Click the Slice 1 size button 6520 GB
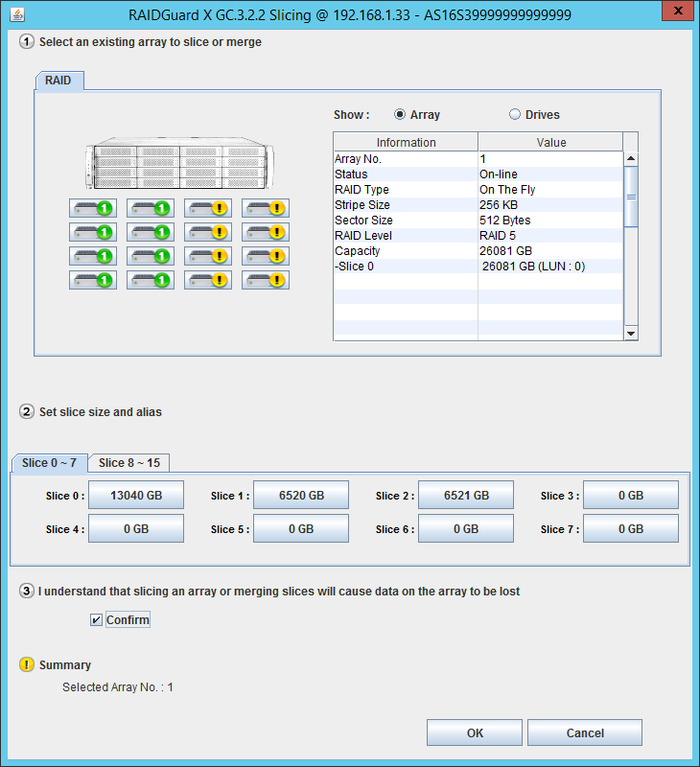 (x=301, y=495)
